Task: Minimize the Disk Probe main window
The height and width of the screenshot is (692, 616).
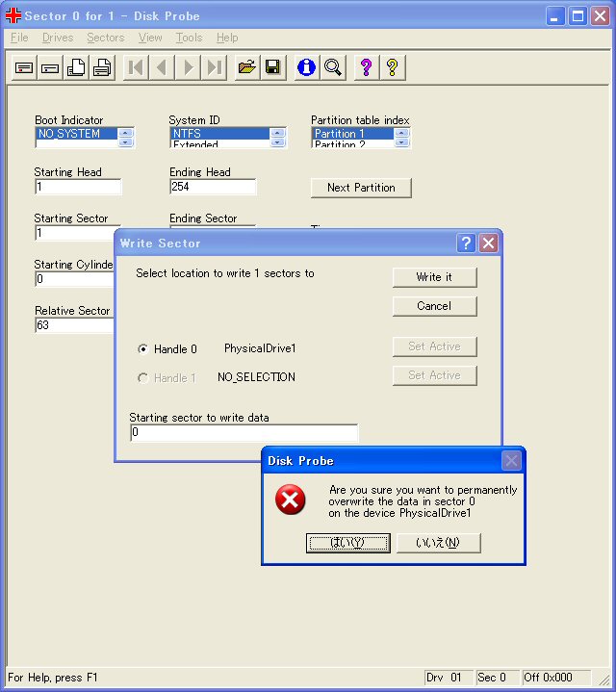Action: click(555, 16)
